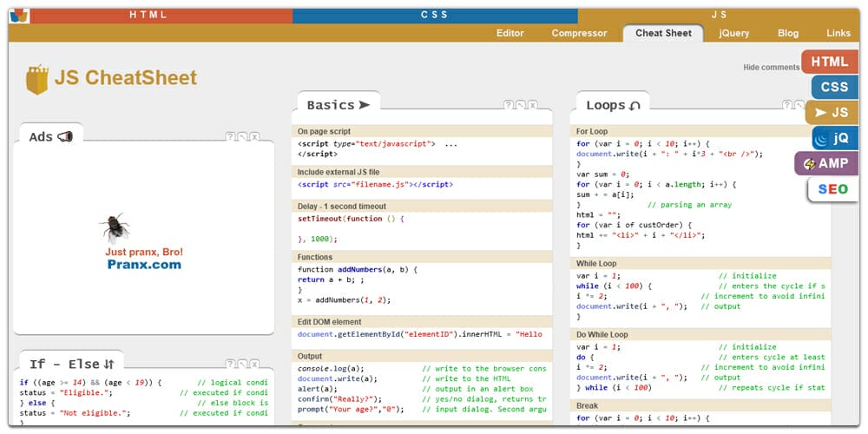Click the jQ side button
Viewport: 868px width, 434px height.
(835, 138)
